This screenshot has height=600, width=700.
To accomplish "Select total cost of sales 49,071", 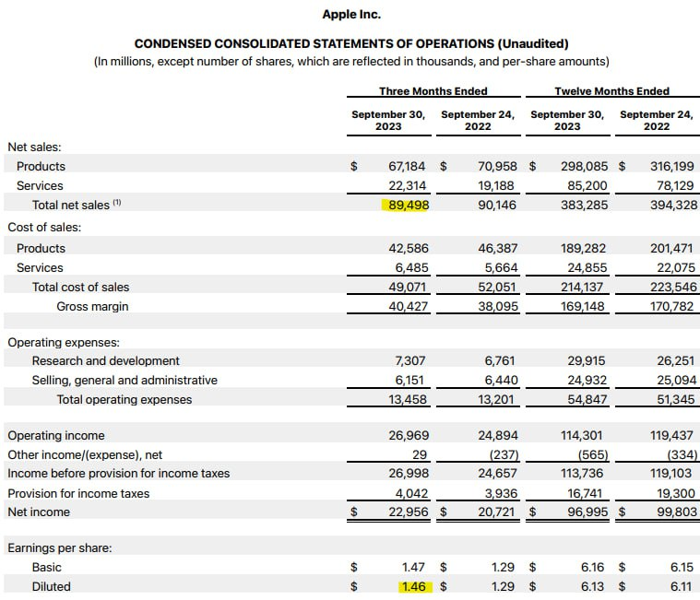I will coord(407,287).
